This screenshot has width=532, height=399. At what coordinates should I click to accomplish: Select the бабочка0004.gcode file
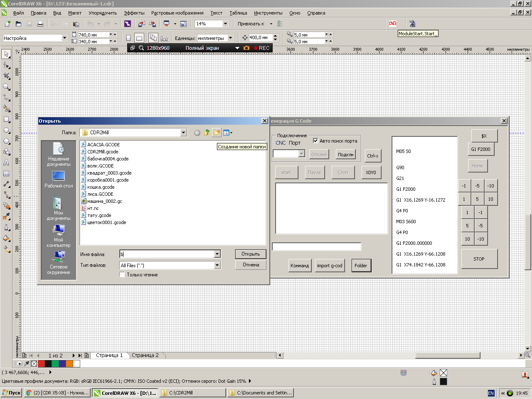coord(108,159)
